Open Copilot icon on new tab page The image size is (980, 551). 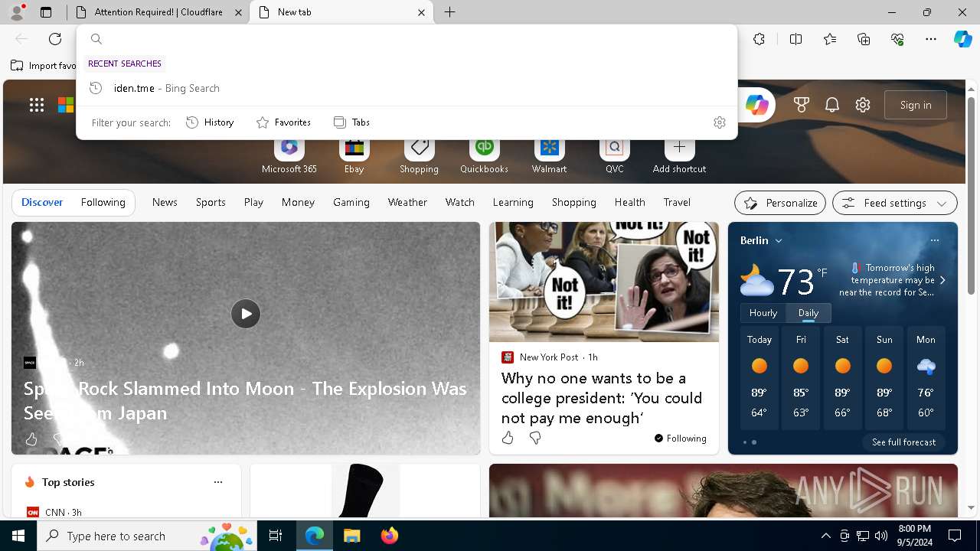(756, 105)
